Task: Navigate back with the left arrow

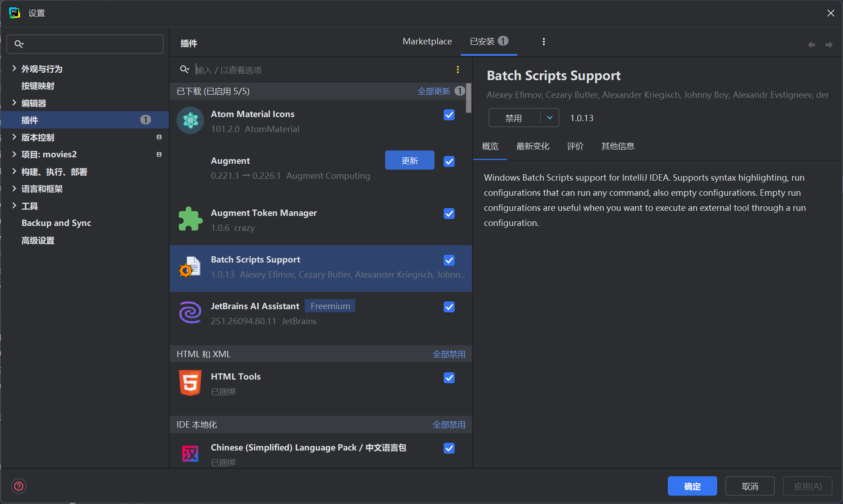Action: pos(811,45)
